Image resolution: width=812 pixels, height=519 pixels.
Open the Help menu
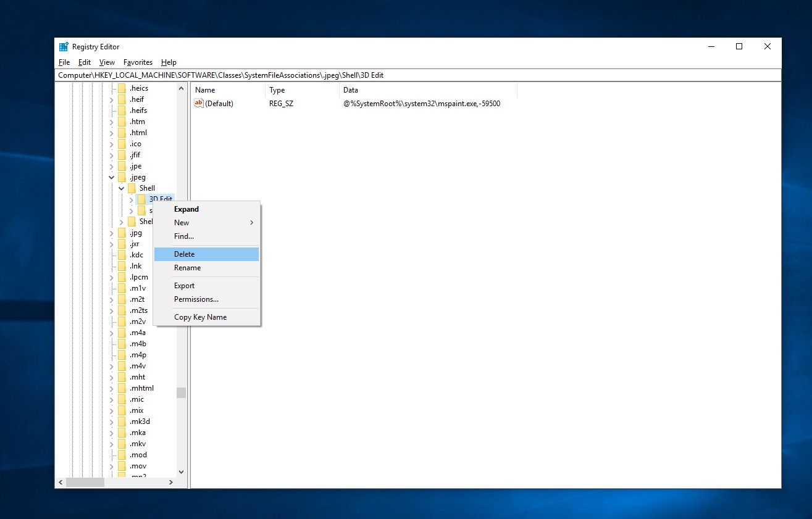169,62
